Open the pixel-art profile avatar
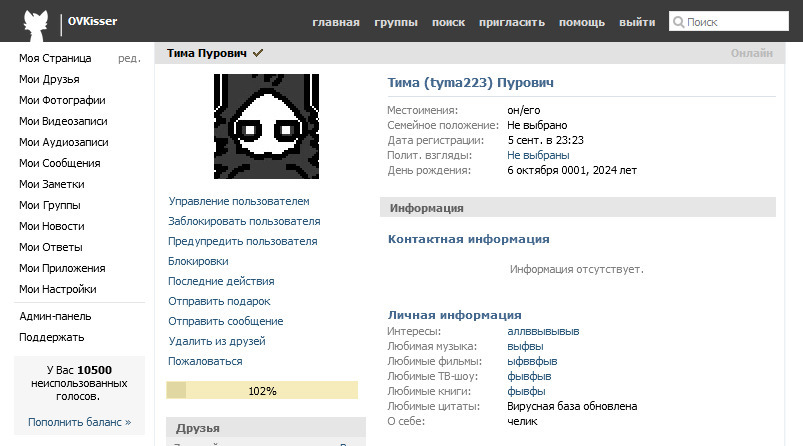This screenshot has width=803, height=446. (266, 126)
